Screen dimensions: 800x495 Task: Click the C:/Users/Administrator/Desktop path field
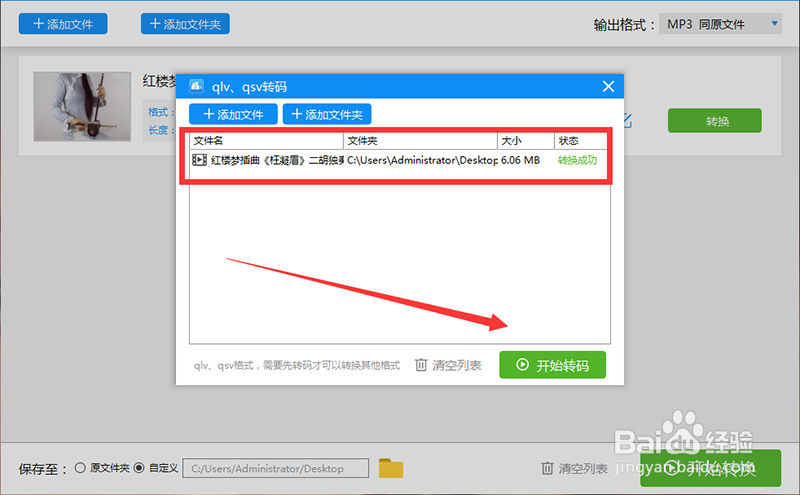click(x=276, y=468)
